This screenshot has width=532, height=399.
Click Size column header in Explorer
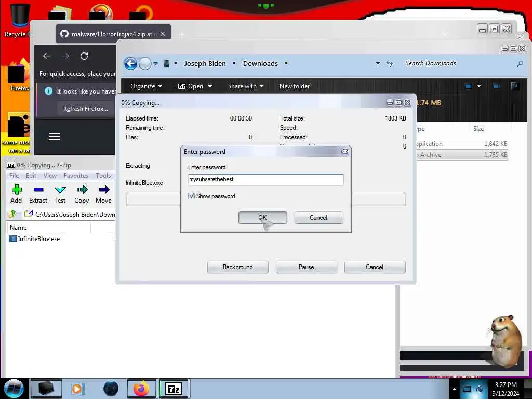478,129
